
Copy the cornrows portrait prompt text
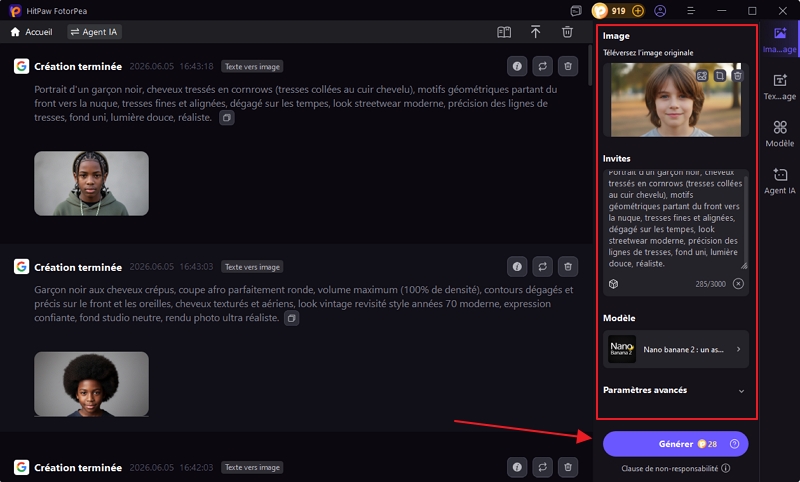pyautogui.click(x=227, y=118)
